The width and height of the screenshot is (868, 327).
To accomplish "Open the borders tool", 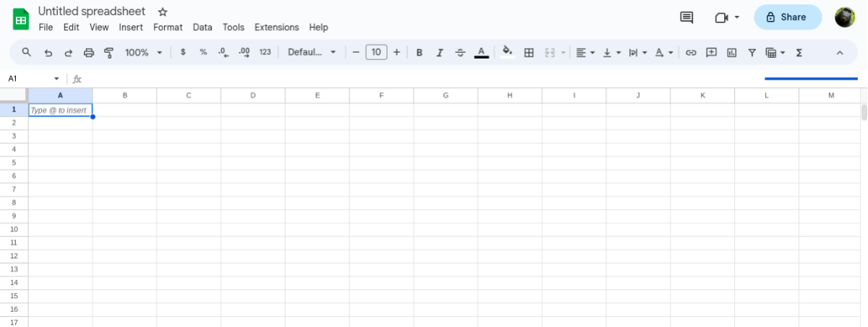I will pos(529,52).
